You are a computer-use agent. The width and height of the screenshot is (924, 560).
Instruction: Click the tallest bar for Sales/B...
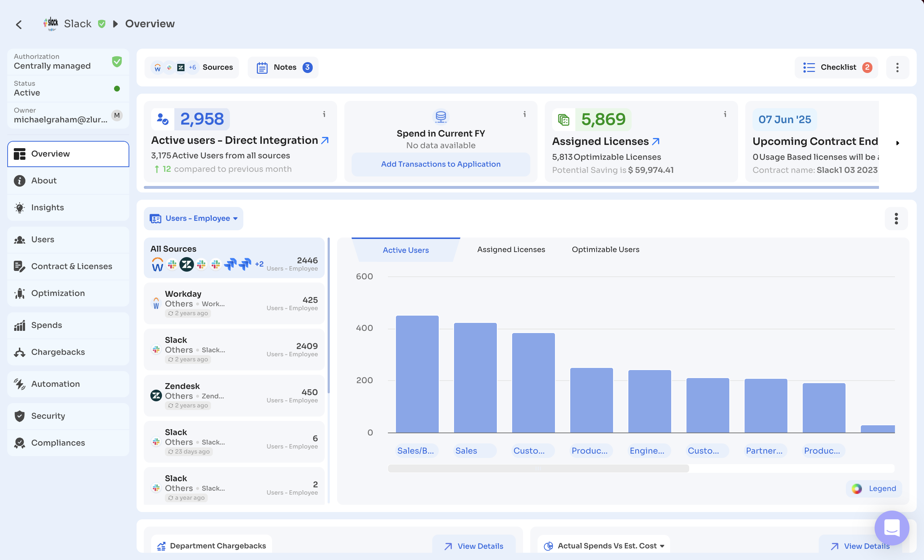point(417,374)
